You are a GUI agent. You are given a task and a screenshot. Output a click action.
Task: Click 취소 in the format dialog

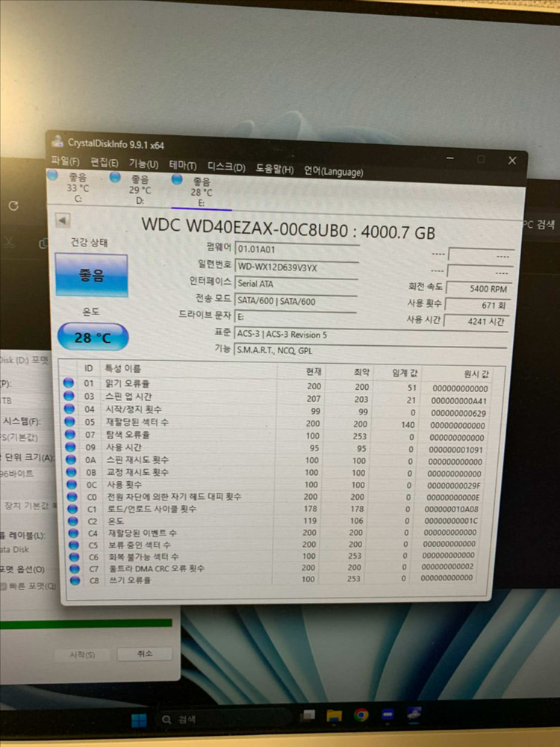pos(145,653)
